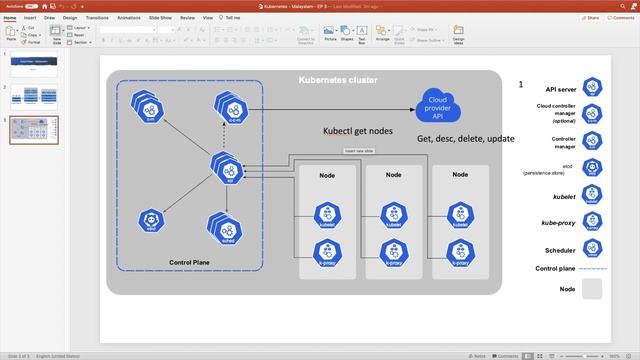The width and height of the screenshot is (640, 360).
Task: Click the Comments button in ribbon
Action: point(621,18)
